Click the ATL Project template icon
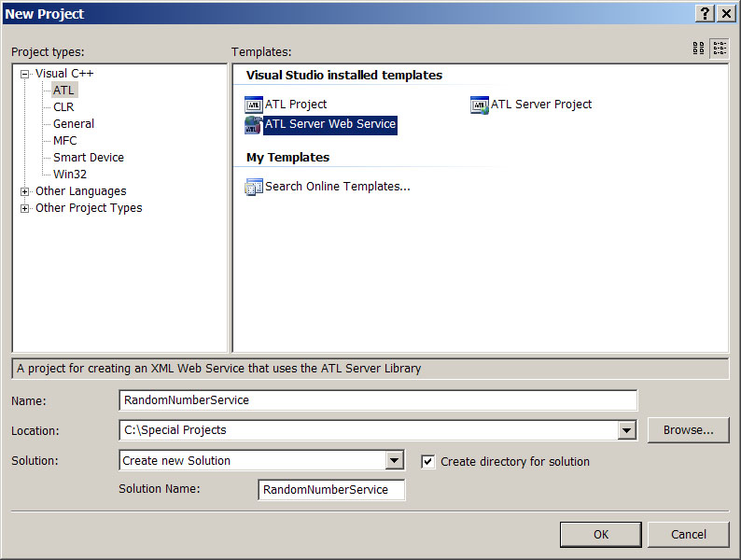Image resolution: width=741 pixels, height=560 pixels. pyautogui.click(x=254, y=105)
